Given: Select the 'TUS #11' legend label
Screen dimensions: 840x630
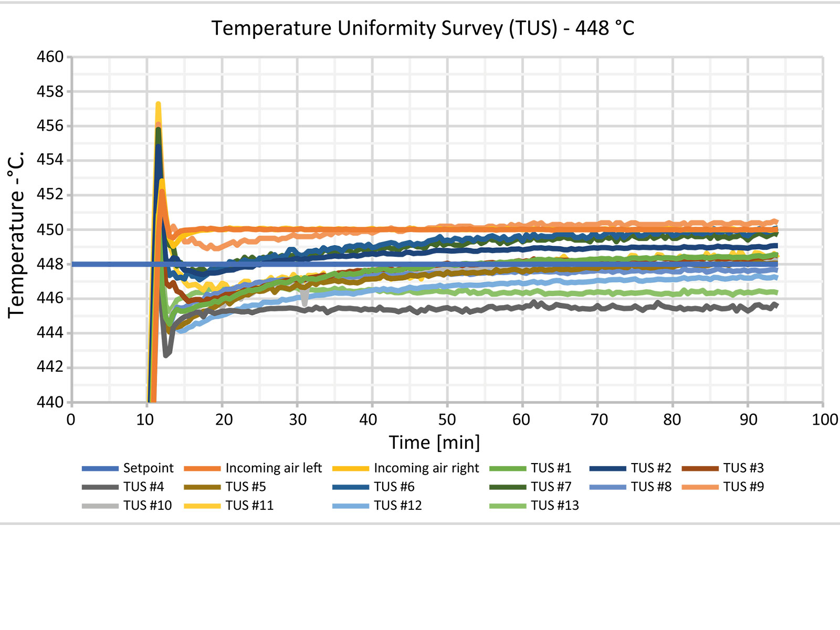Looking at the screenshot, I should tap(249, 506).
